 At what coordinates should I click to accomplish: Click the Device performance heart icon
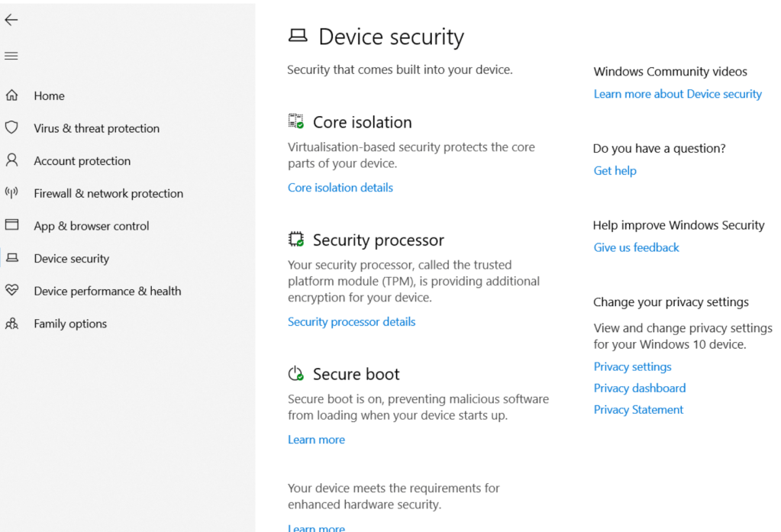pos(11,290)
